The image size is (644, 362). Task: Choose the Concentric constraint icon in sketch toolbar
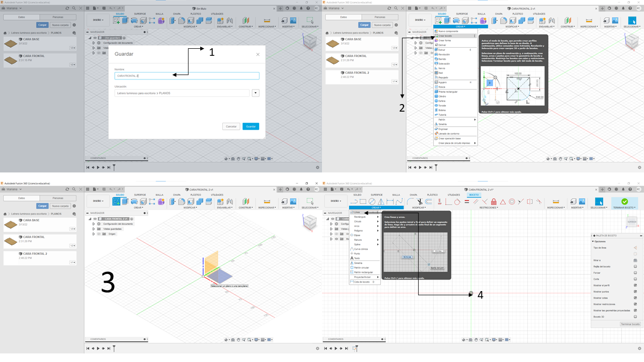(x=512, y=202)
